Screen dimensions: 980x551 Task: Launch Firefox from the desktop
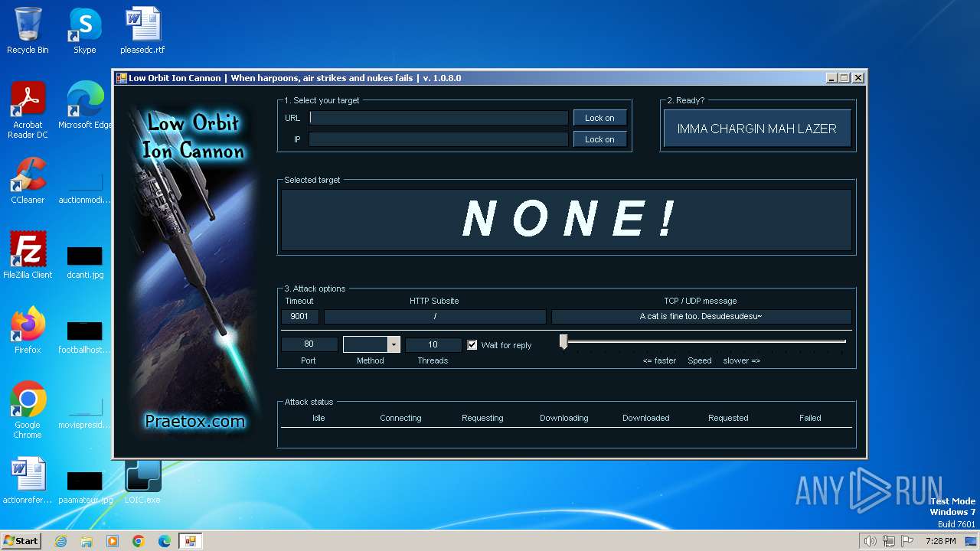pos(28,331)
